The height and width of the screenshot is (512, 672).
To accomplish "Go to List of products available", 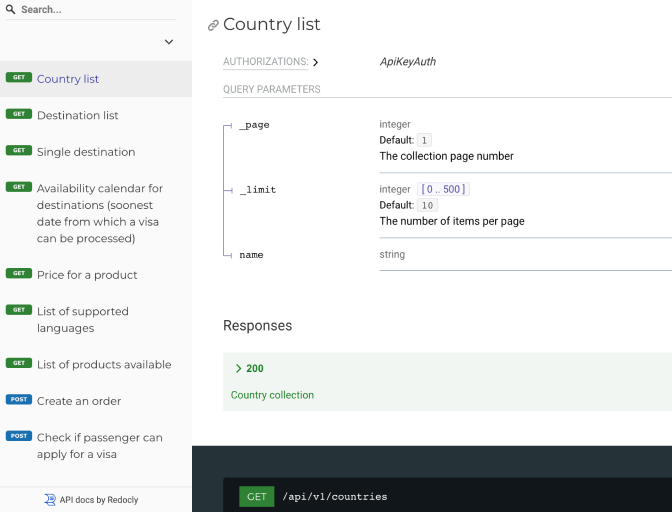I will (104, 364).
